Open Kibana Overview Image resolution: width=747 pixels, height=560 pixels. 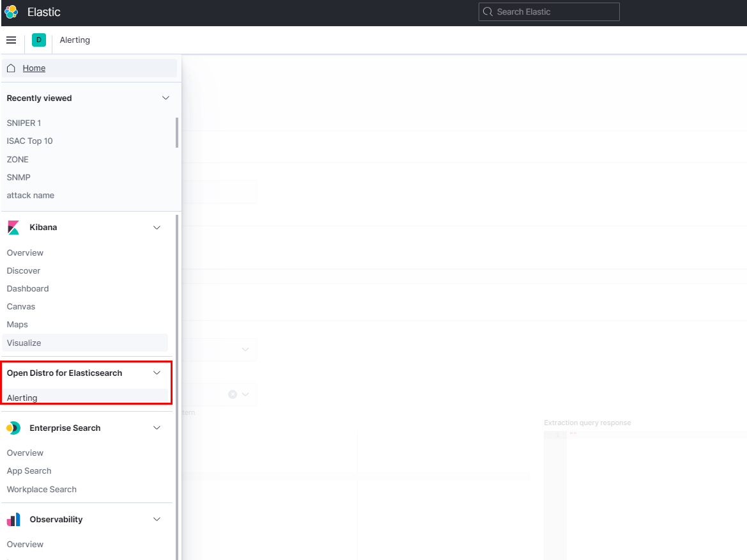coord(26,253)
